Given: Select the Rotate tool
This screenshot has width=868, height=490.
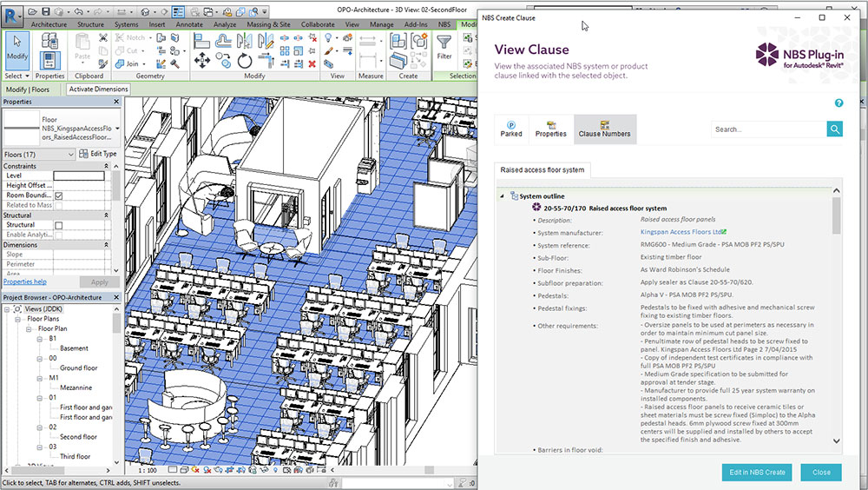Looking at the screenshot, I should (x=244, y=61).
